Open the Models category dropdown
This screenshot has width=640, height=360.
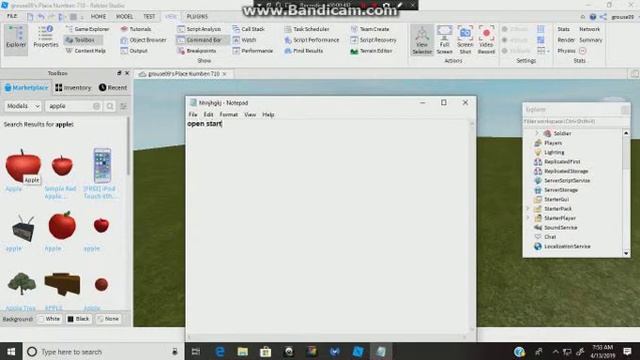click(23, 106)
